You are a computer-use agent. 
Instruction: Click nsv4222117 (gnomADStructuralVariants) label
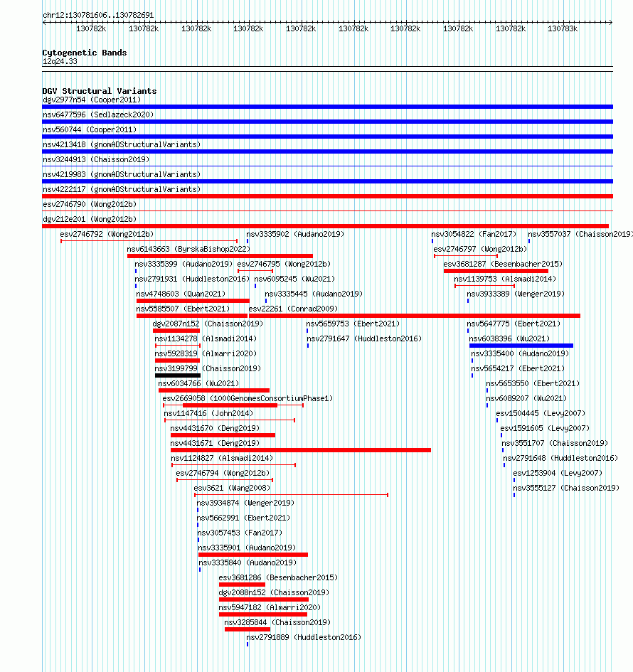pos(122,189)
